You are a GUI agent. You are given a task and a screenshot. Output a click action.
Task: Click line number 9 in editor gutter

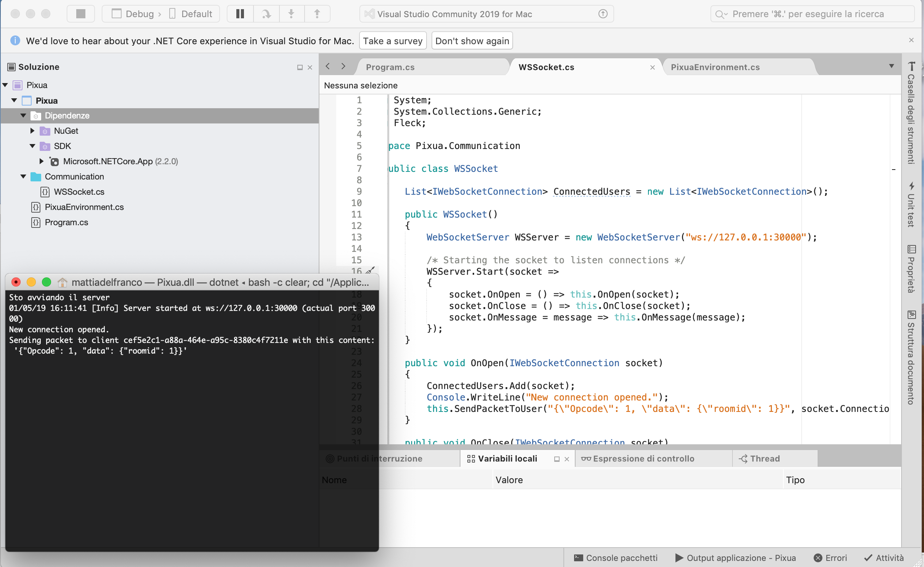click(x=359, y=192)
